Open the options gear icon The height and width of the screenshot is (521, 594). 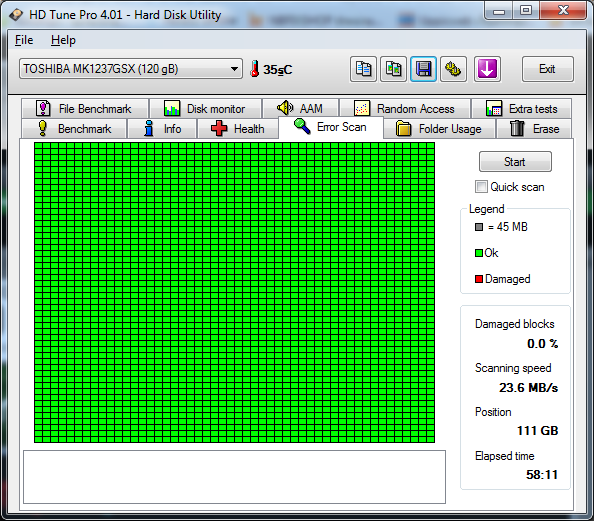453,69
